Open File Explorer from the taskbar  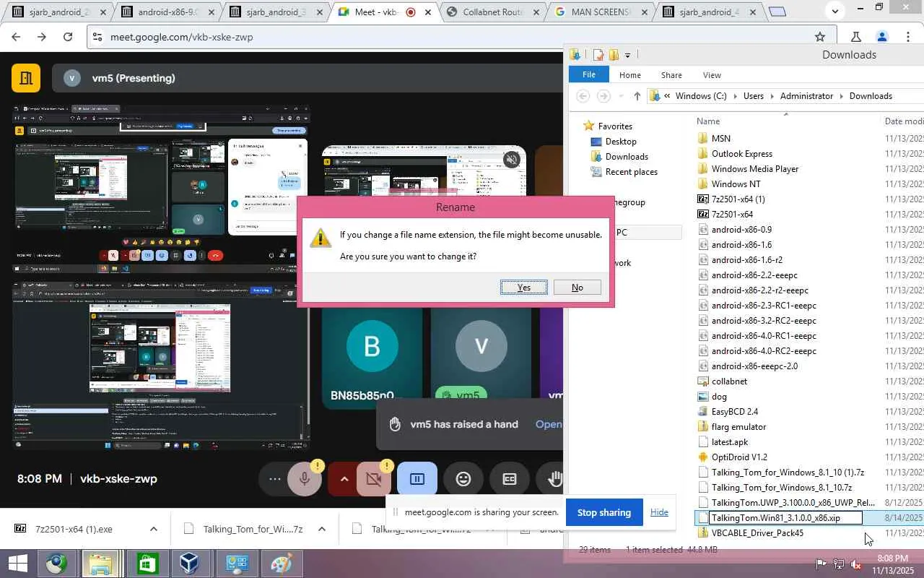pyautogui.click(x=100, y=563)
